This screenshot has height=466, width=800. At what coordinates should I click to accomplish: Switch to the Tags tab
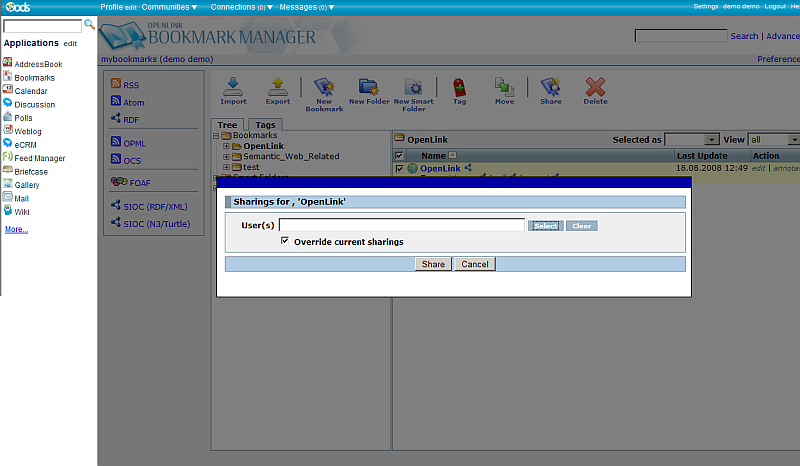coord(265,125)
